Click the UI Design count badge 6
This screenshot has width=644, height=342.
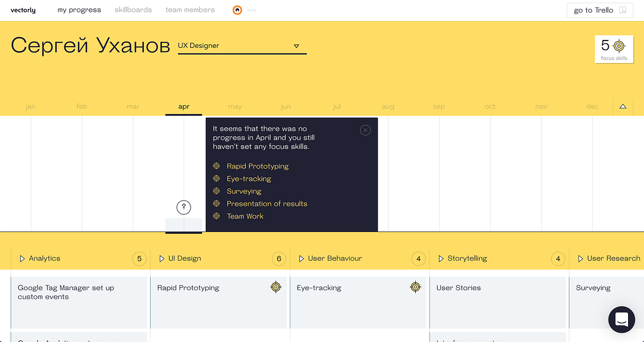(x=279, y=259)
